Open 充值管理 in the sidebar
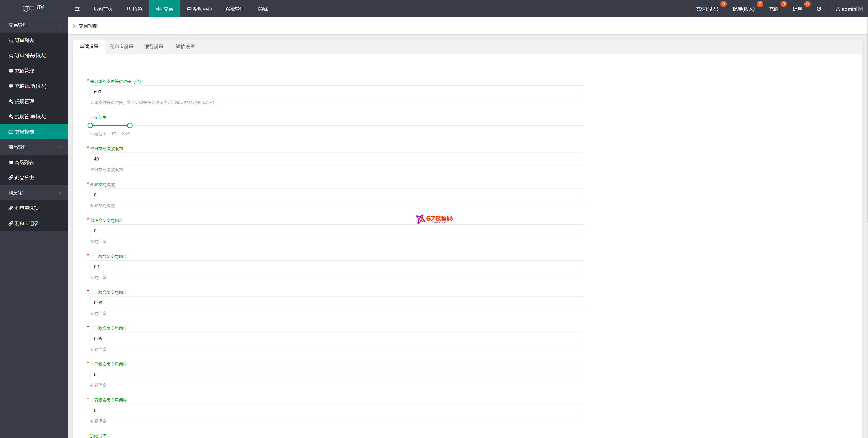The width and height of the screenshot is (868, 438). click(x=24, y=71)
